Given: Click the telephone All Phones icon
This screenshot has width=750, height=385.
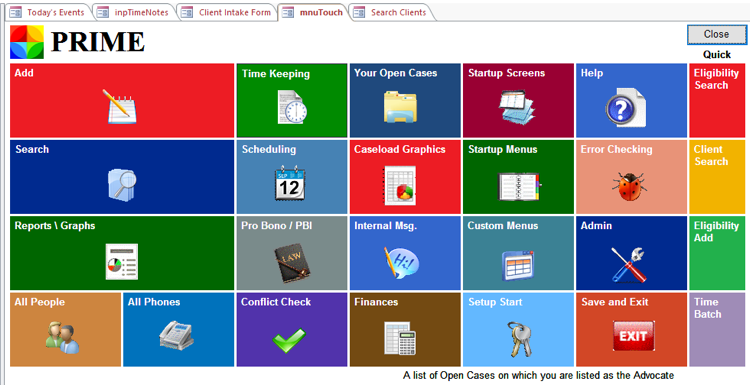Looking at the screenshot, I should (176, 335).
